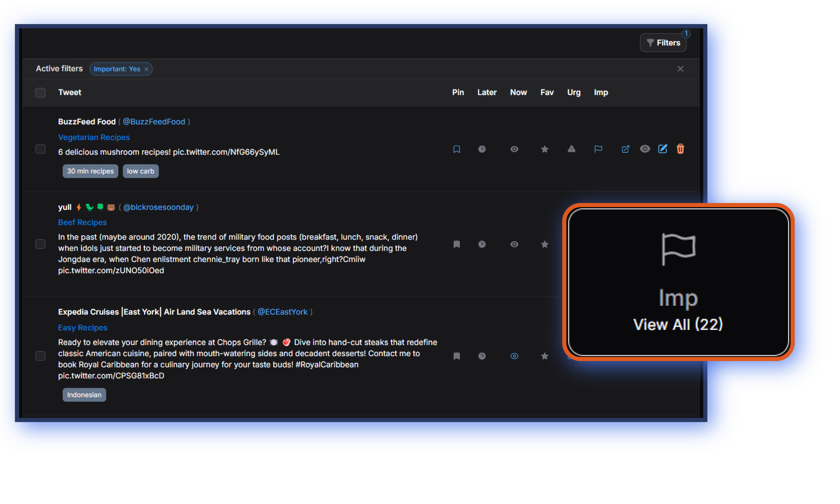Sort by the Now column header

(518, 92)
